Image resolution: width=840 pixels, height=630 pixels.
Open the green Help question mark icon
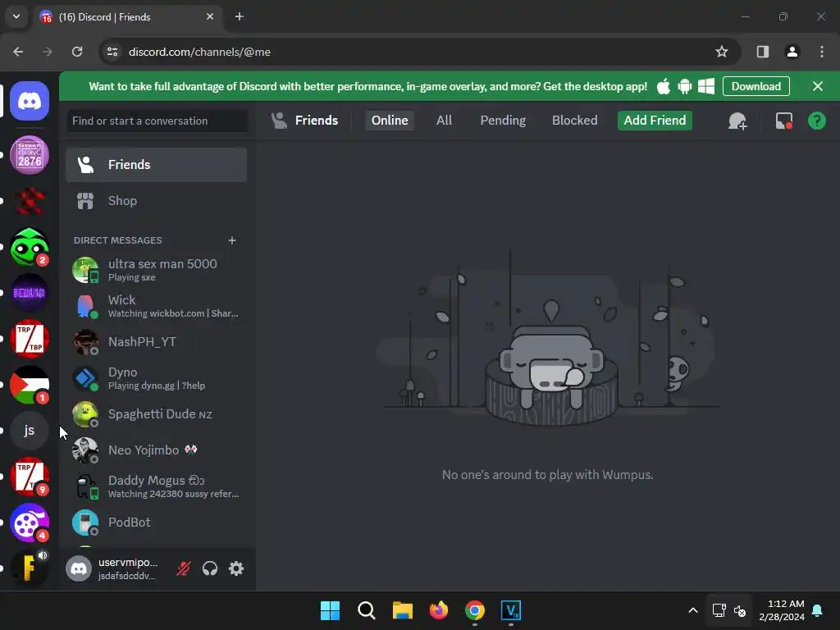816,121
